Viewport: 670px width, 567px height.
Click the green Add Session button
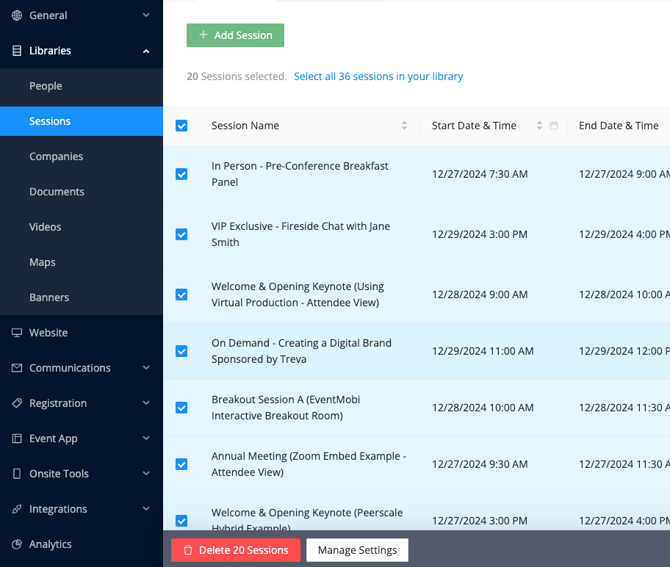pos(235,35)
